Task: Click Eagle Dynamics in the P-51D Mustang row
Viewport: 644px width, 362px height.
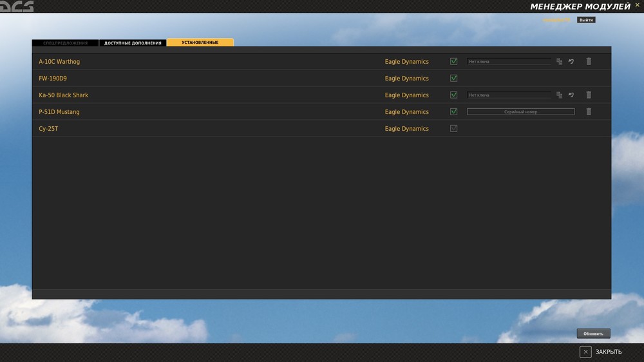Action: click(406, 112)
